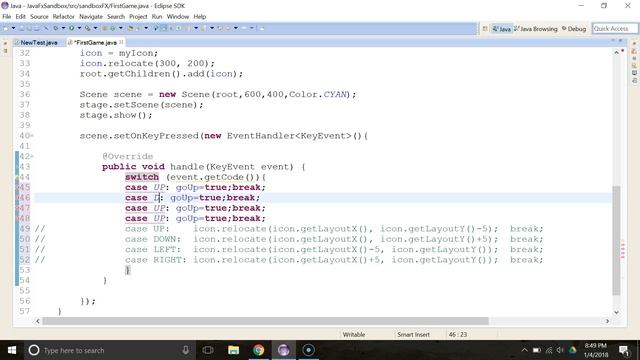Switch to the Debug perspective
Viewport: 640px width, 360px height.
tap(574, 29)
